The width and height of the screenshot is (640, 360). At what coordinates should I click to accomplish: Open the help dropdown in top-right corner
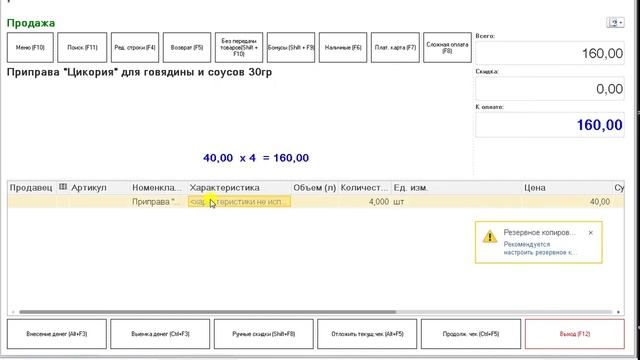point(616,22)
